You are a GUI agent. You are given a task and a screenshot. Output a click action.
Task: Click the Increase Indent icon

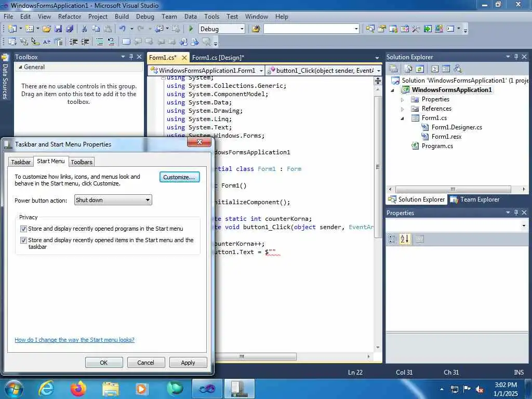point(85,42)
